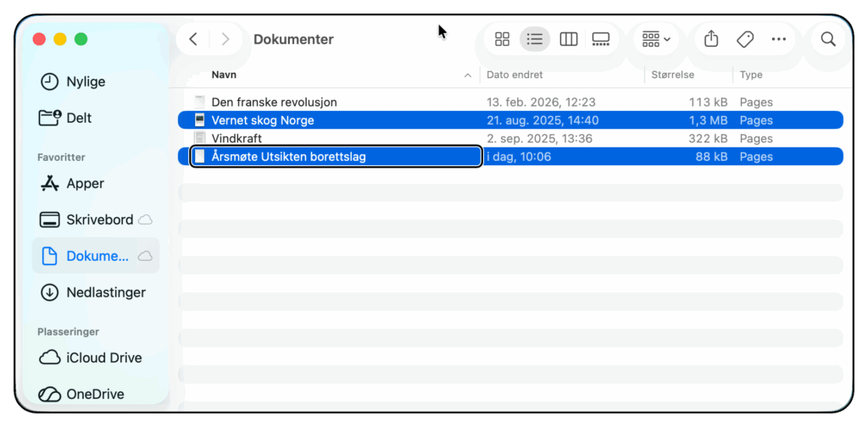868x427 pixels.
Task: Select the Vindkraft file row
Action: pyautogui.click(x=510, y=138)
